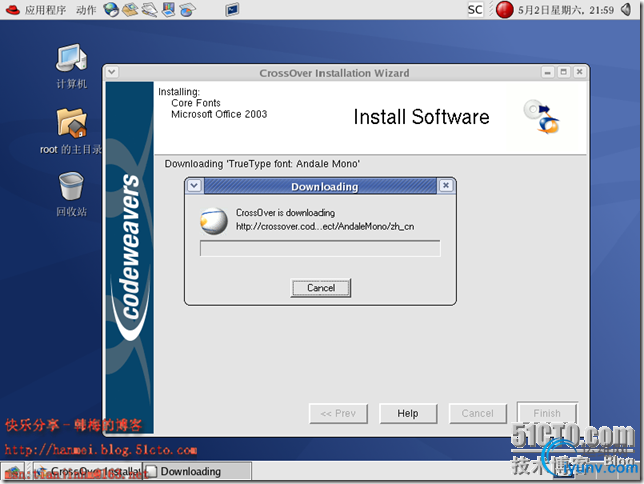This screenshot has height=484, width=644.
Task: Launch the email client panel icon
Action: click(x=130, y=10)
